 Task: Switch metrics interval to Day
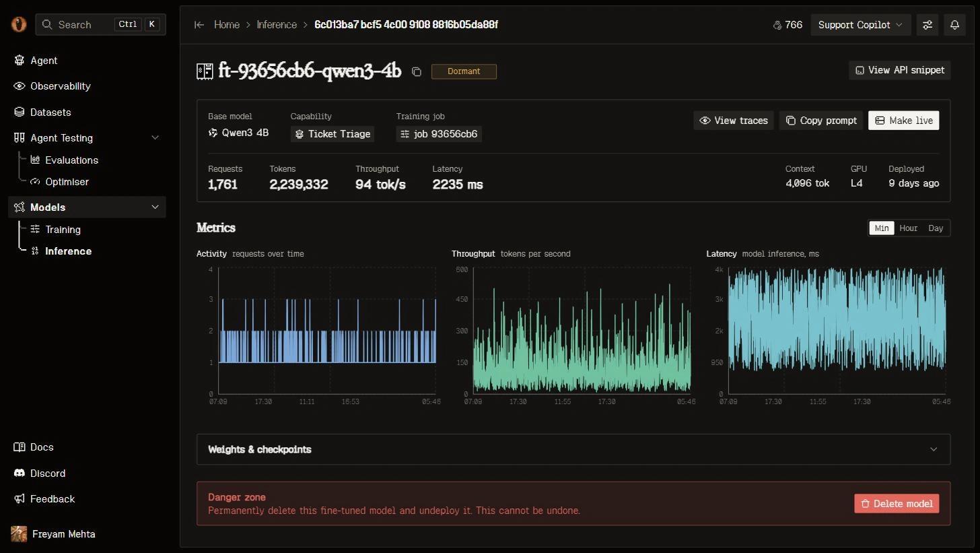pos(936,228)
